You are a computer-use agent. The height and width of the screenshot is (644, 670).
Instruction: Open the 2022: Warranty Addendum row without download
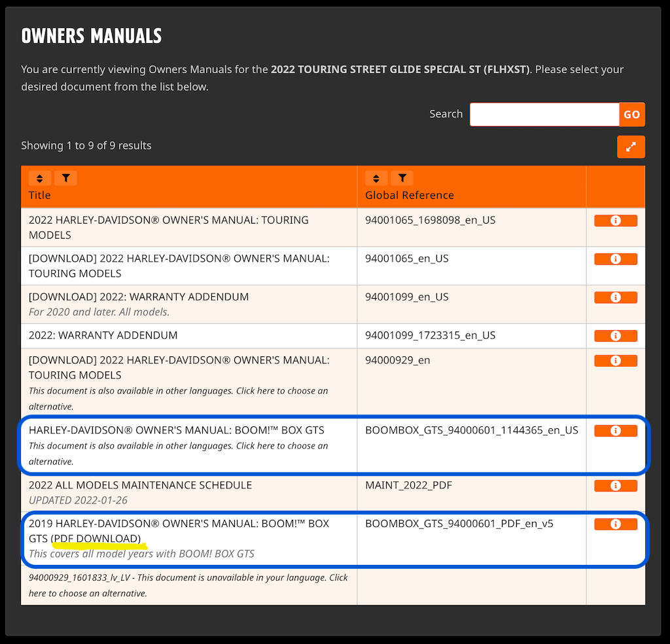(103, 335)
